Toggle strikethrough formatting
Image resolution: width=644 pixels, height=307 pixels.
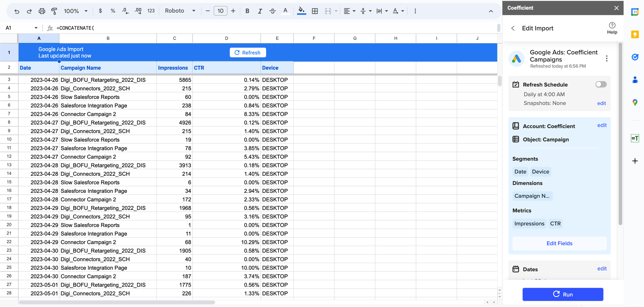pos(272,11)
